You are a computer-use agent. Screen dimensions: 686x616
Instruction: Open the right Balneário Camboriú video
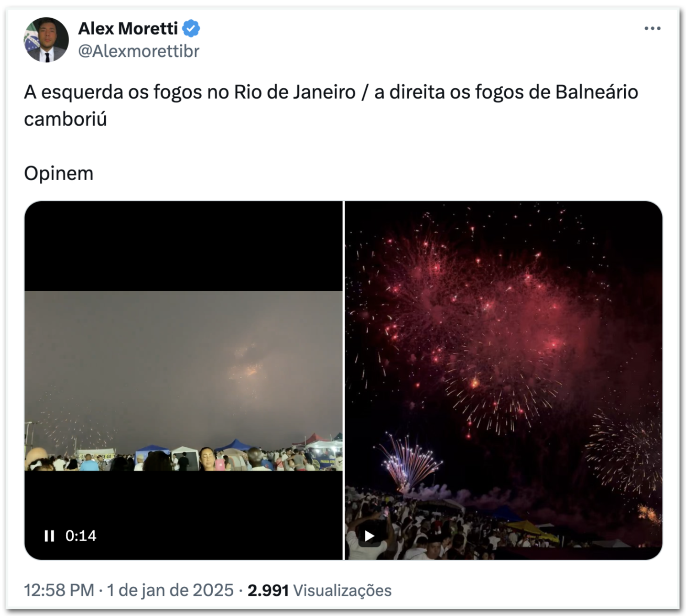(504, 380)
